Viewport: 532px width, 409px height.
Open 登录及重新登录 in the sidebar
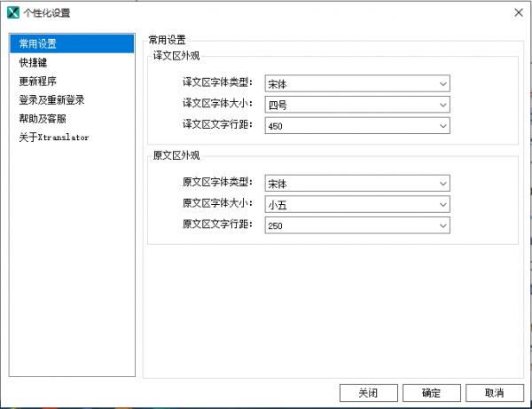click(51, 100)
